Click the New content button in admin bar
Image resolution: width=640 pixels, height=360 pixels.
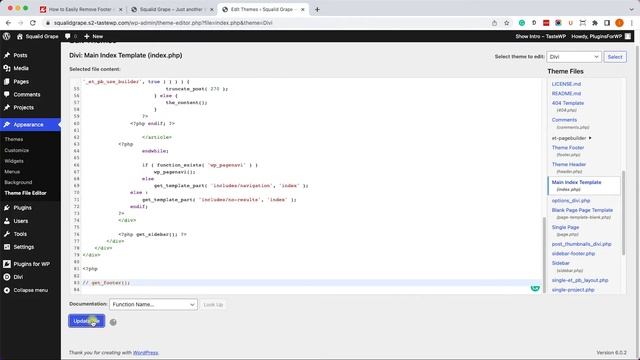click(93, 36)
